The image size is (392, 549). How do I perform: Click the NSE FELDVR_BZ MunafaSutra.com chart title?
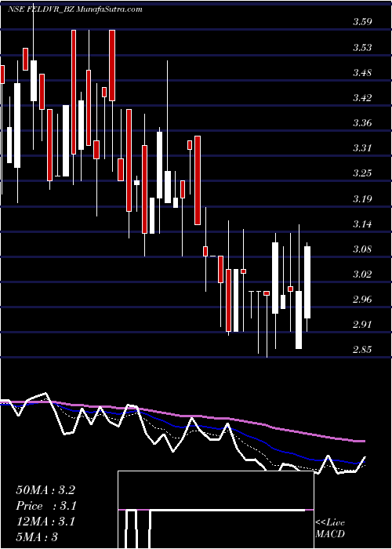click(x=74, y=9)
